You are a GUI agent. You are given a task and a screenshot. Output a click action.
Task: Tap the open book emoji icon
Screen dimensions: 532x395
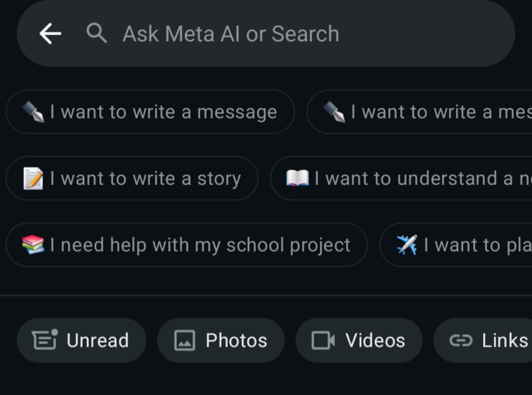pos(297,178)
